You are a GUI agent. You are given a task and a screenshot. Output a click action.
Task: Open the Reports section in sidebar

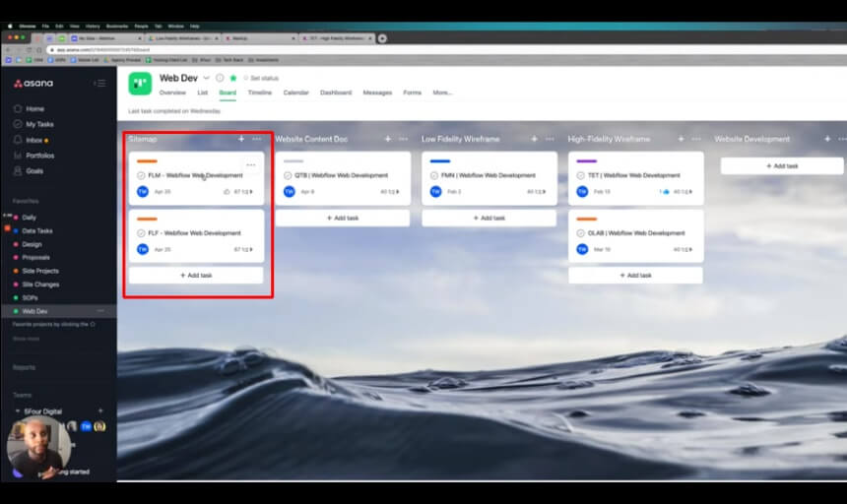tap(24, 367)
